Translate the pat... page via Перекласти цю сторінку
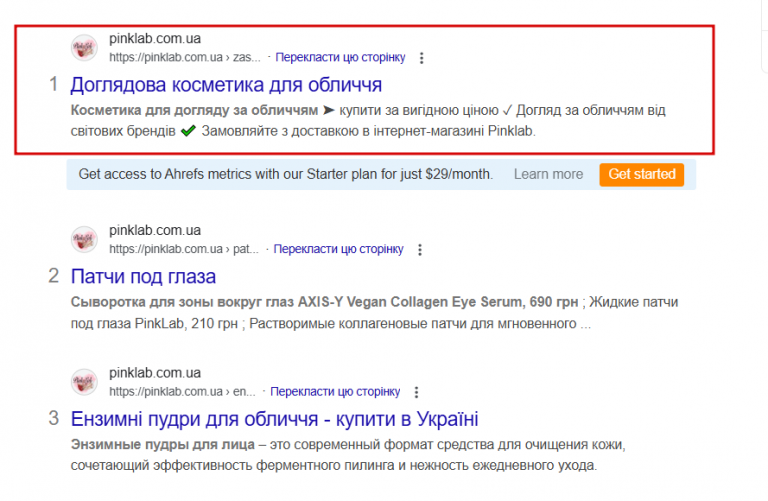The image size is (768, 501). [x=338, y=249]
